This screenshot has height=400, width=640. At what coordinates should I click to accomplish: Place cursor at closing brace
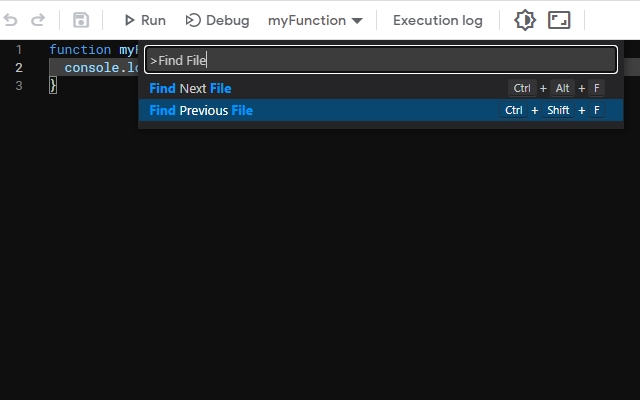pyautogui.click(x=53, y=86)
